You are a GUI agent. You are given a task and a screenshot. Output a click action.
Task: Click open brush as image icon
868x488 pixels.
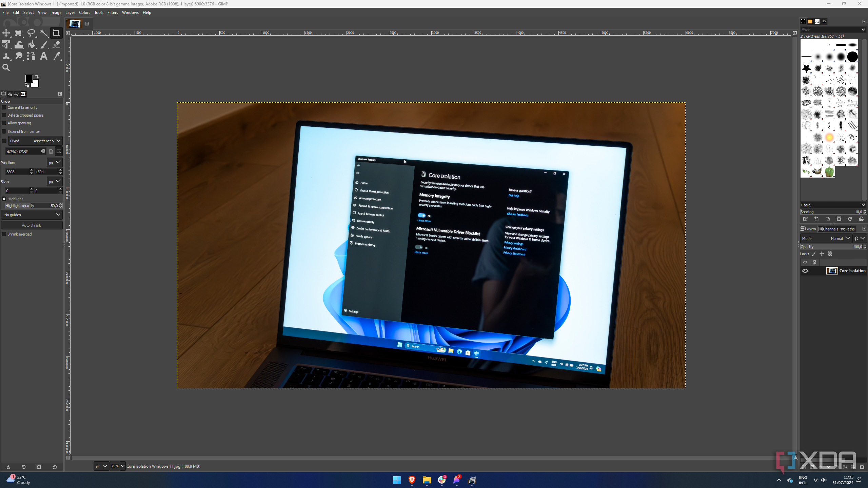click(x=861, y=219)
